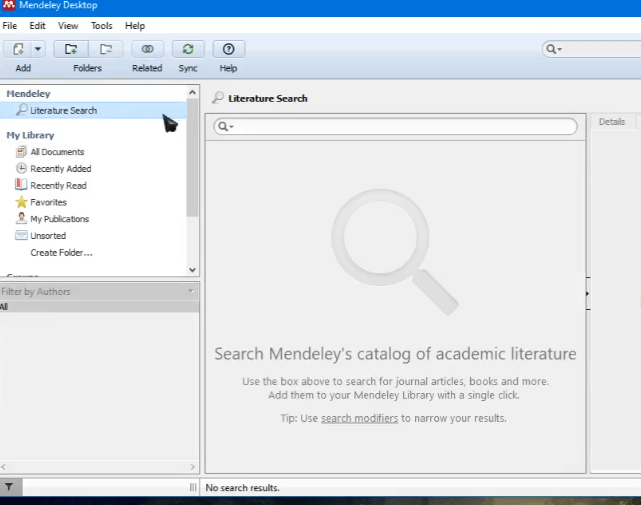The width and height of the screenshot is (641, 505).
Task: Click the search modifiers link
Action: (359, 418)
